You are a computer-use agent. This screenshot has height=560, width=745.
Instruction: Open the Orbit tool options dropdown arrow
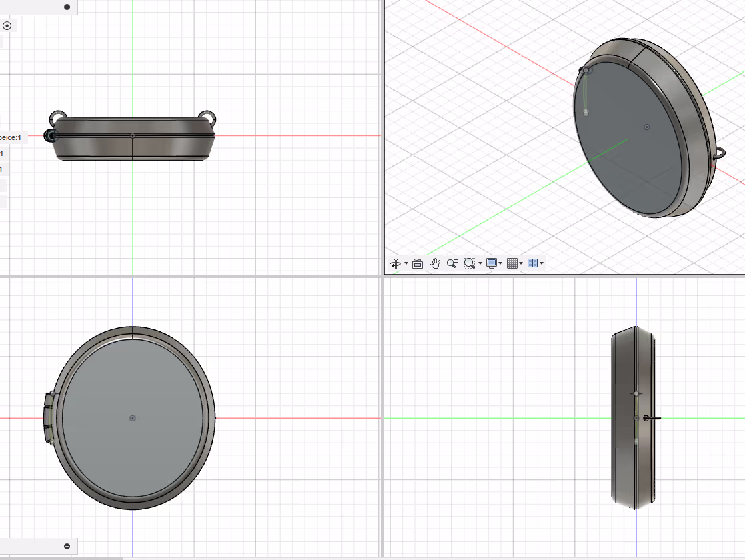click(x=406, y=263)
